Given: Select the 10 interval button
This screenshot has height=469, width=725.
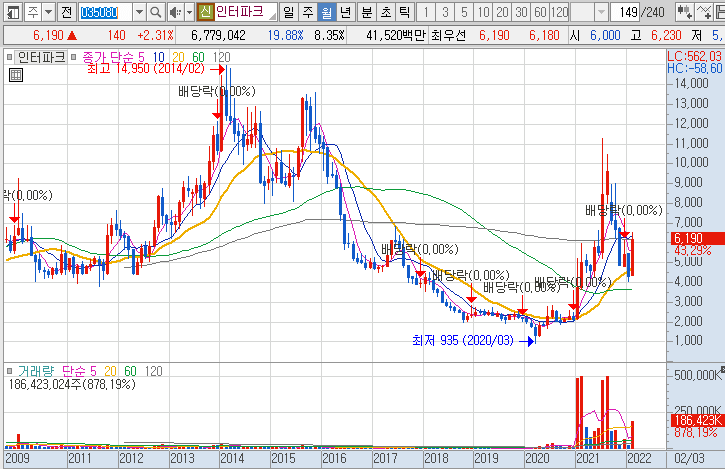Looking at the screenshot, I should (x=483, y=12).
